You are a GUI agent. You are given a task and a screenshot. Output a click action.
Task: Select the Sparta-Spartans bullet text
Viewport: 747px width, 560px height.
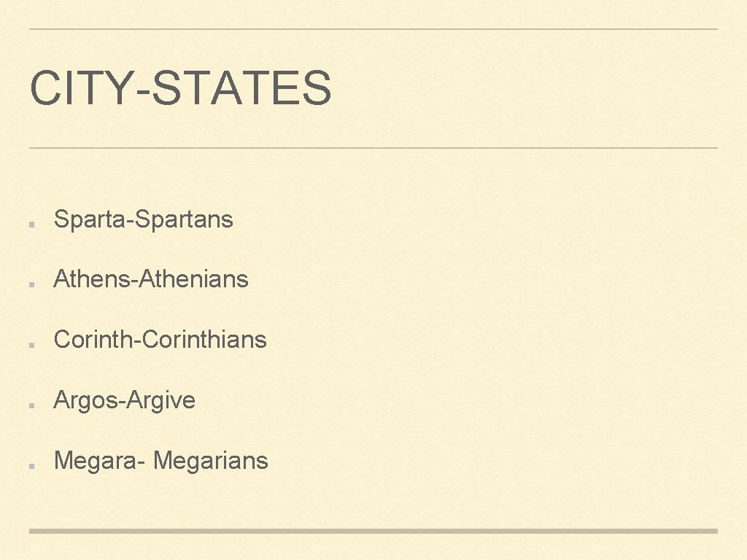tap(144, 220)
